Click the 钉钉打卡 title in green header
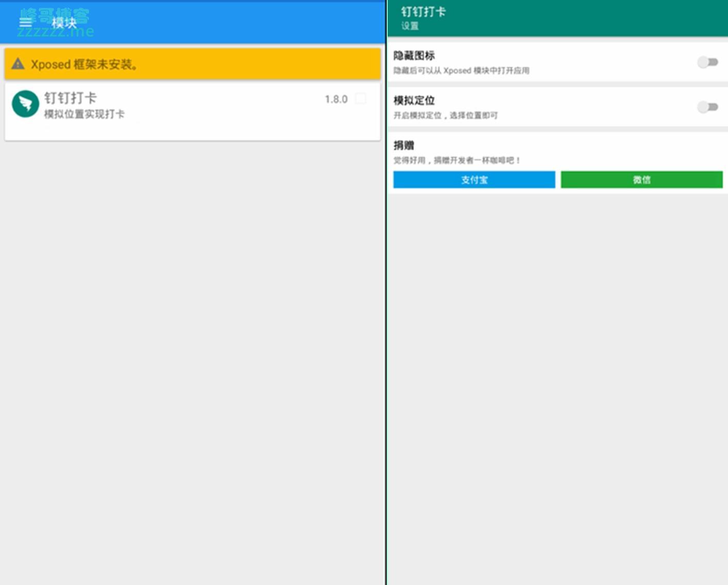728x585 pixels. click(x=423, y=12)
